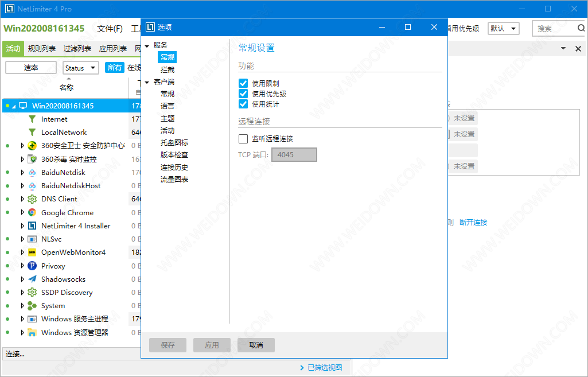The image size is (588, 377).
Task: Click the Google Chrome icon
Action: 32,213
